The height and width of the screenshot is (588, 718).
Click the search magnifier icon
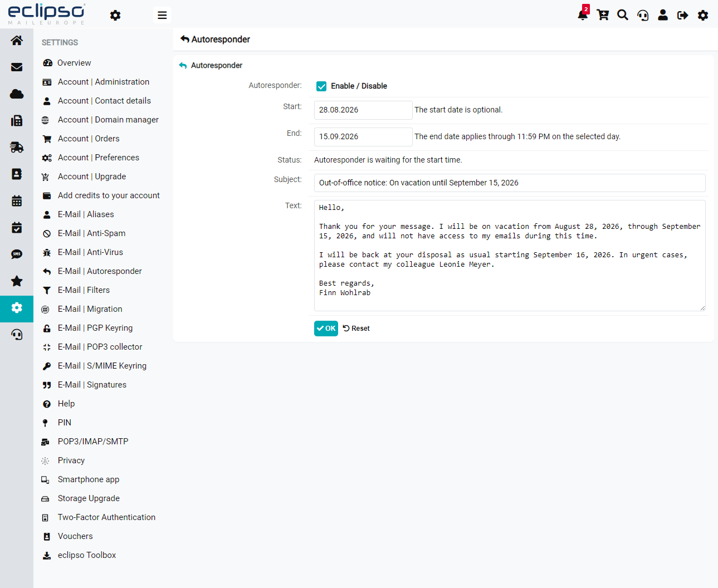pyautogui.click(x=623, y=15)
